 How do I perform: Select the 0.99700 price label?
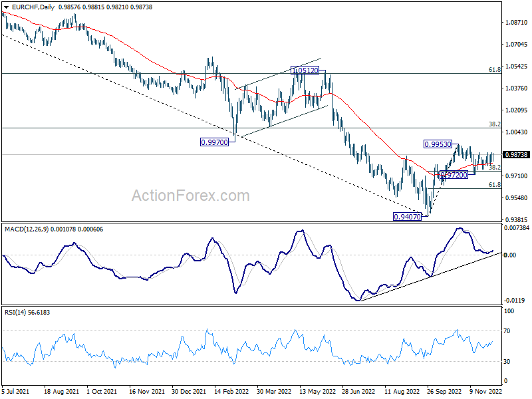point(214,142)
